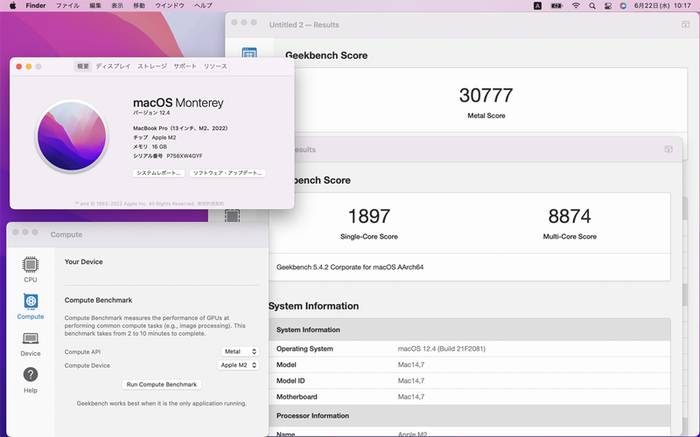This screenshot has height=437, width=700.
Task: Click the toolbar icon at right of second Results window
Action: [x=668, y=149]
